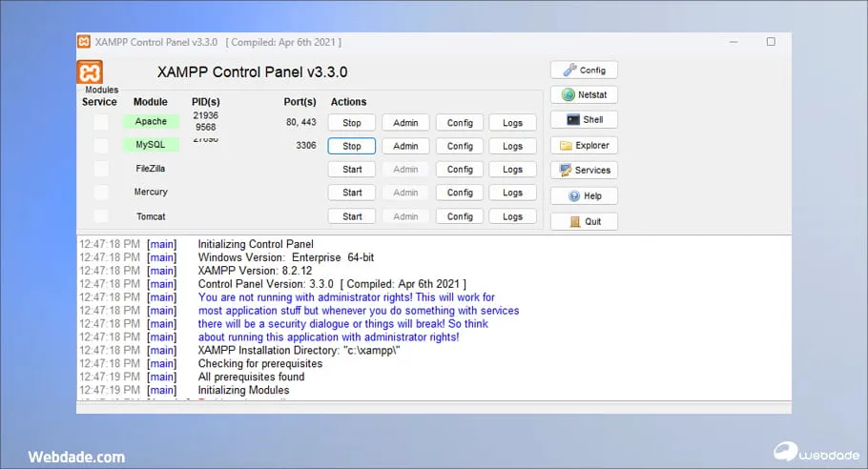Image resolution: width=868 pixels, height=469 pixels.
Task: Open Netstat with the globe icon
Action: pyautogui.click(x=584, y=94)
